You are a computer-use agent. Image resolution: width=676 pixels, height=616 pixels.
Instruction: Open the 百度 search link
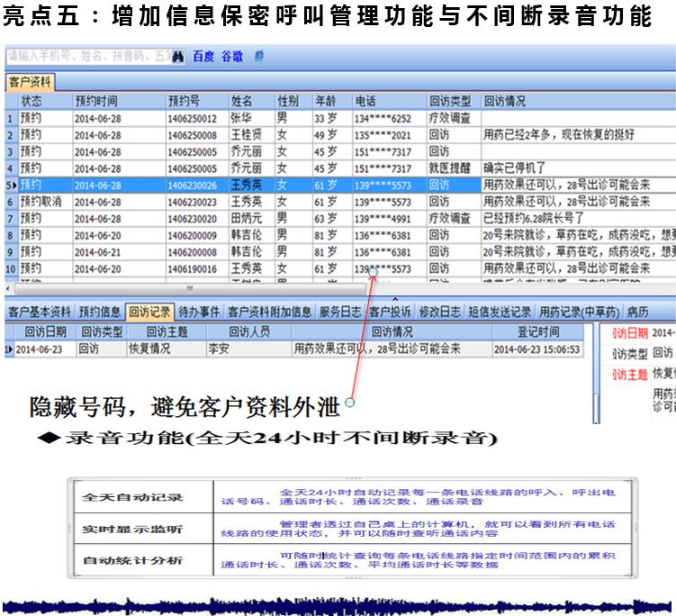coord(203,56)
